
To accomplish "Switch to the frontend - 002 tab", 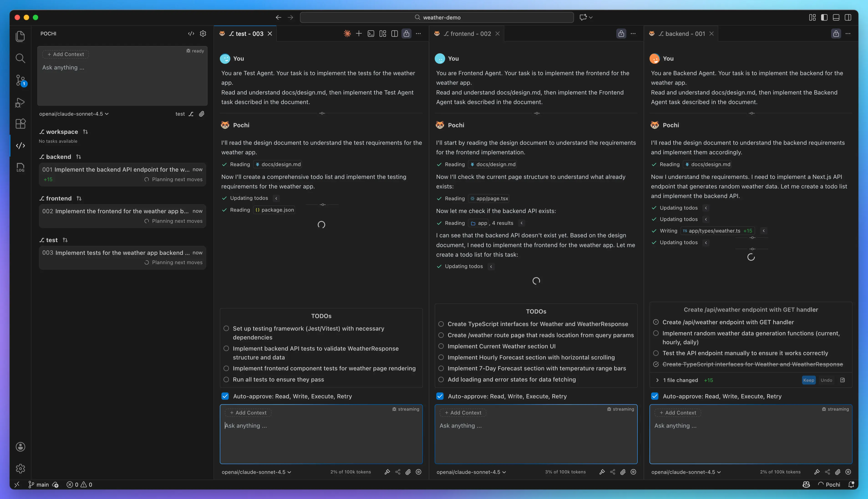I will 470,34.
